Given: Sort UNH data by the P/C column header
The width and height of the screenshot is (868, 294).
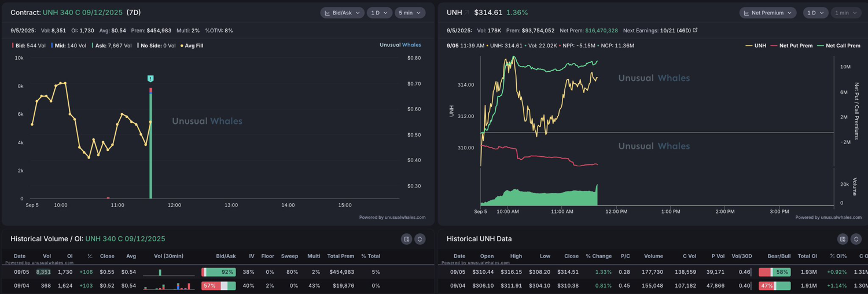Looking at the screenshot, I should click(x=625, y=256).
